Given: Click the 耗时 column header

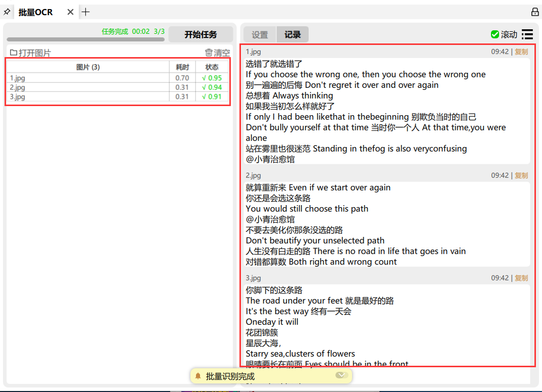Looking at the screenshot, I should (182, 67).
